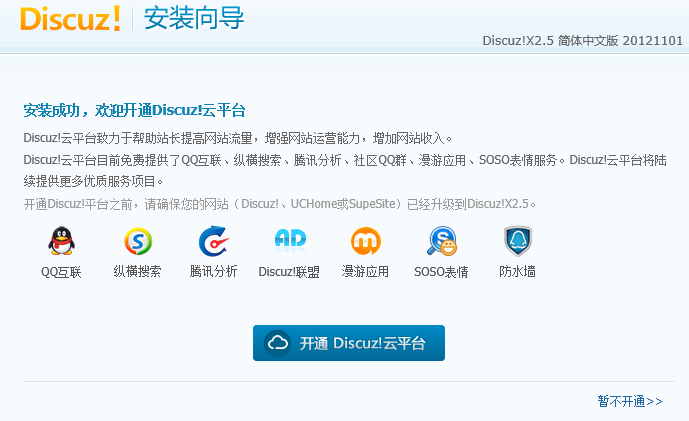The width and height of the screenshot is (689, 421).
Task: Click the SOSO表情 smiley search icon
Action: pyautogui.click(x=442, y=241)
